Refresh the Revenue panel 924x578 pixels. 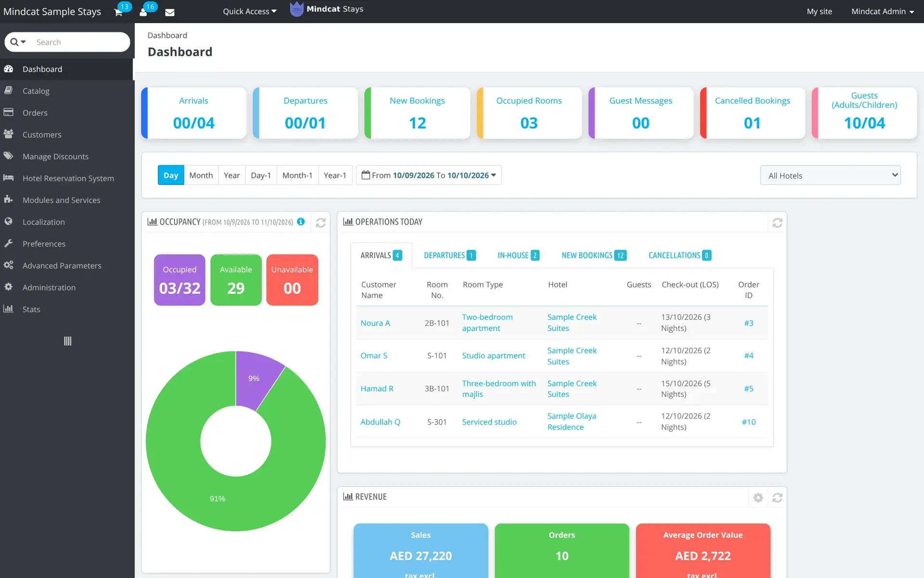point(777,498)
